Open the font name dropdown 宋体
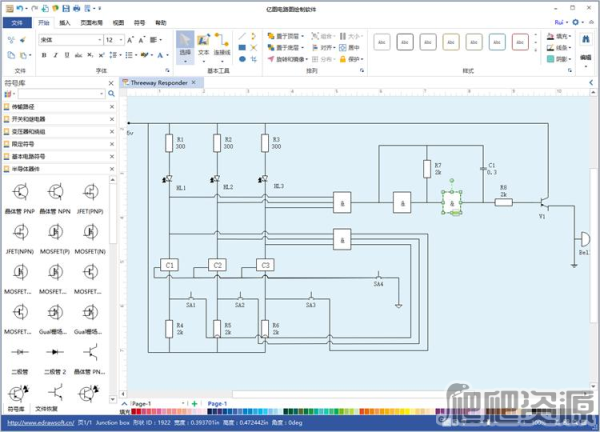Screen dimensions: 600x432 [x=68, y=39]
